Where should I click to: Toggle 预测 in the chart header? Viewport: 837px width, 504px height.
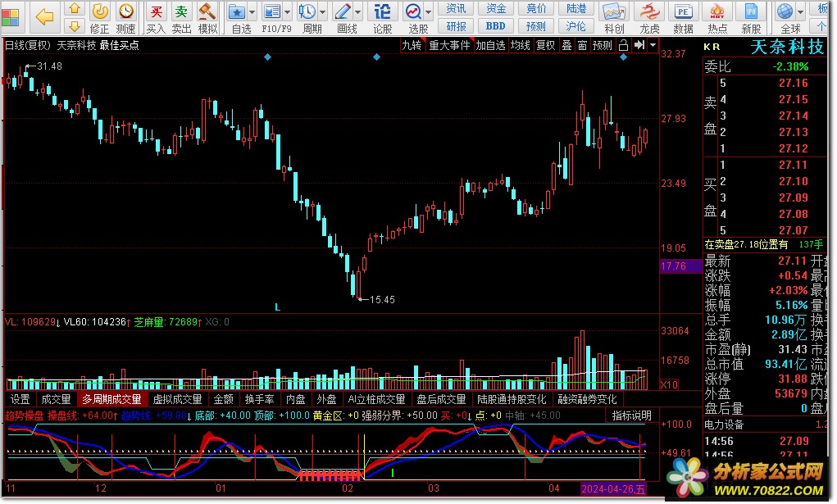coord(603,45)
